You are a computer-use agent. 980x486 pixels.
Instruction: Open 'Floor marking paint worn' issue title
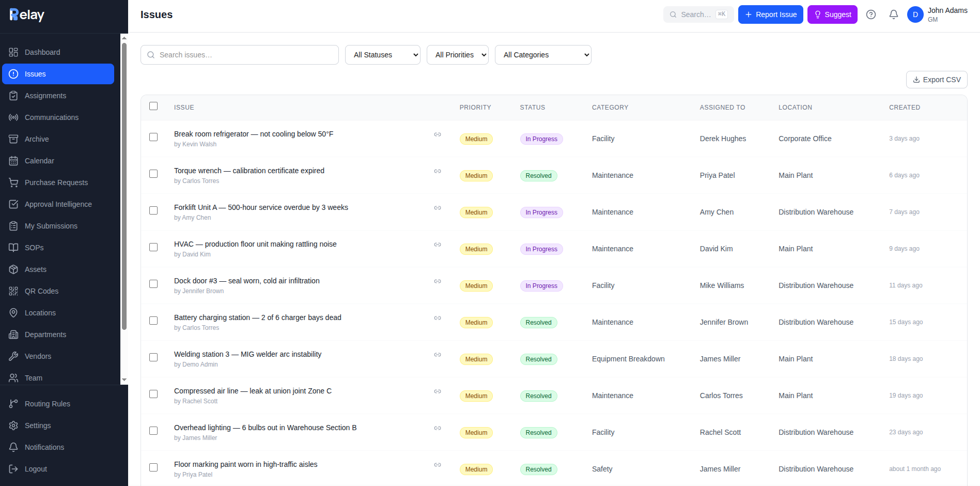coord(246,464)
